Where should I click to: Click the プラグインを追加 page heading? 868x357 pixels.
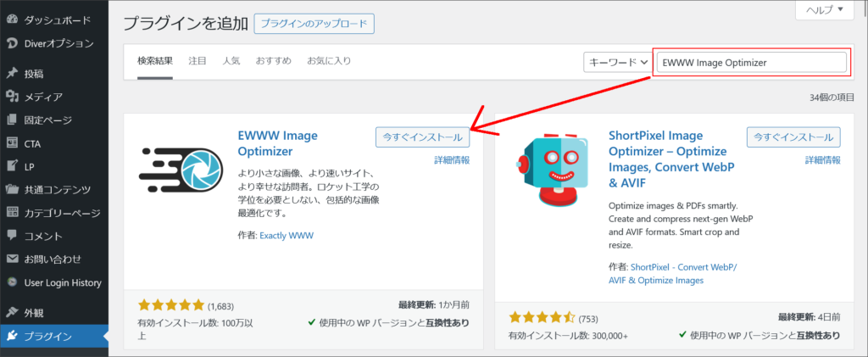186,24
